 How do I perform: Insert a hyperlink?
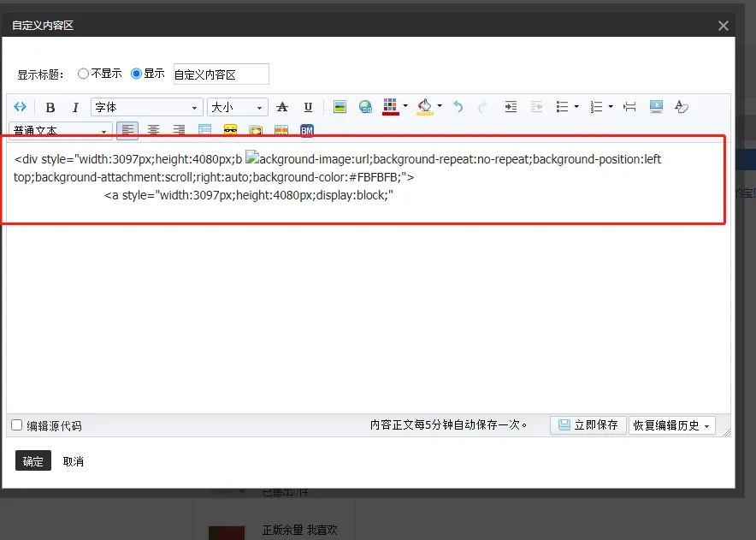(x=365, y=106)
